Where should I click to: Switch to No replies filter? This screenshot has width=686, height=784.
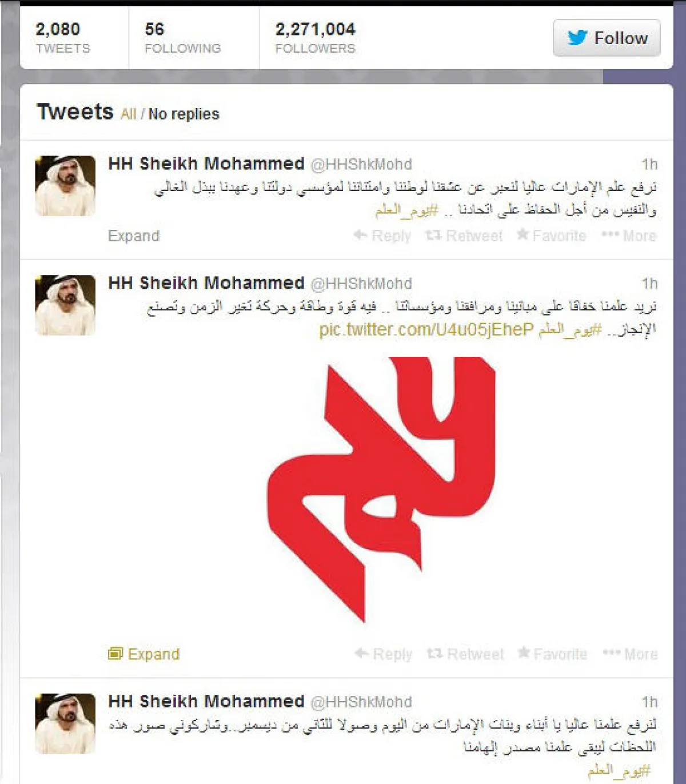[184, 114]
